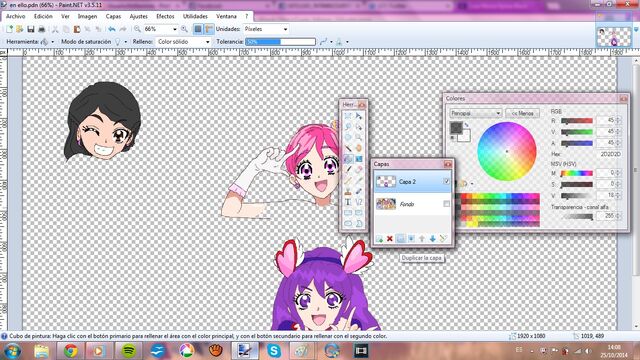The width and height of the screenshot is (640, 360).
Task: Uncheck visibility of Capa 2 layer
Action: [447, 181]
